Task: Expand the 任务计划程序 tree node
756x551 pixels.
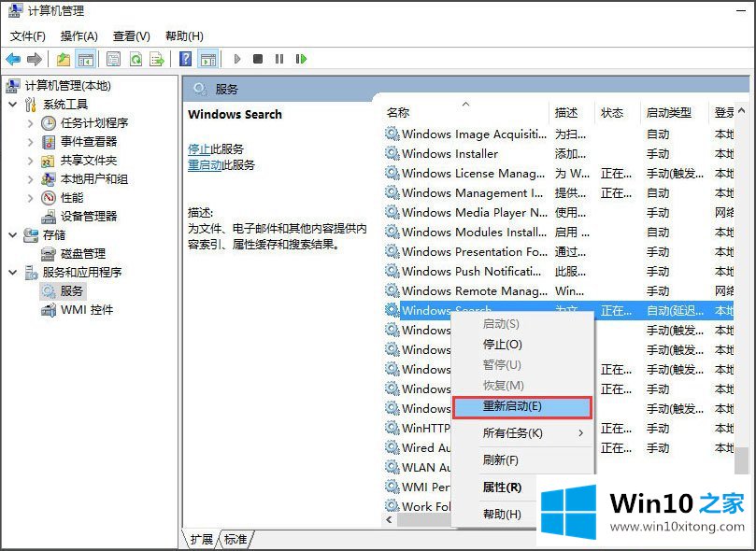Action: click(31, 123)
